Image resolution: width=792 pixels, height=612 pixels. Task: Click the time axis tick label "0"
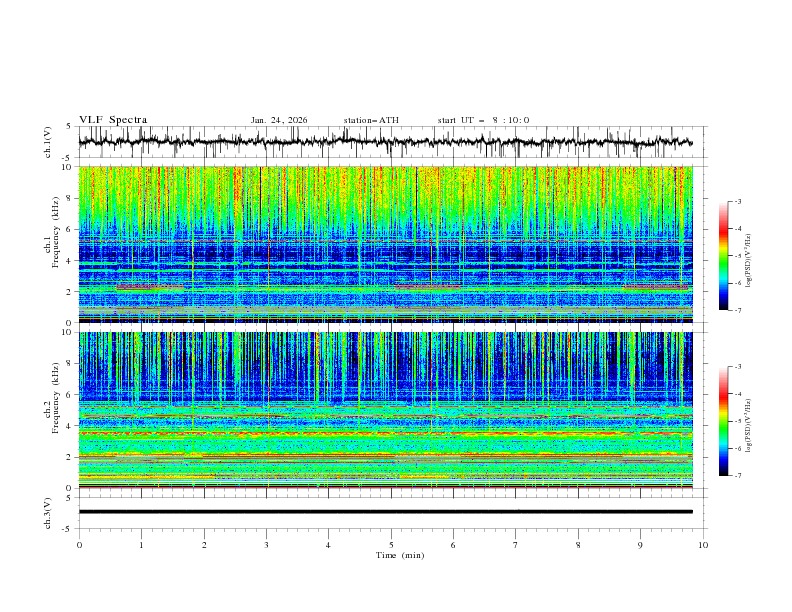[79, 545]
